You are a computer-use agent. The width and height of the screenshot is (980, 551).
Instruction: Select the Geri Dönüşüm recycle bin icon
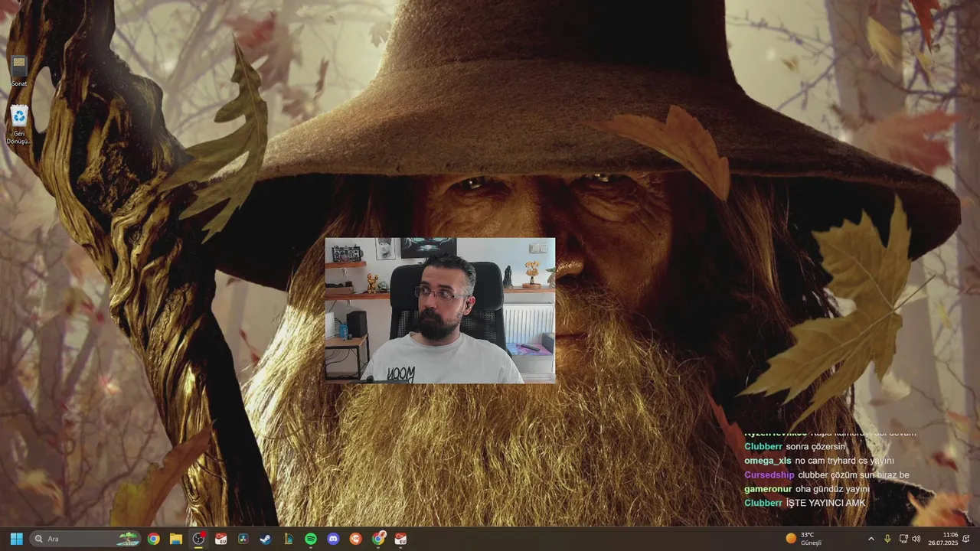click(x=19, y=125)
